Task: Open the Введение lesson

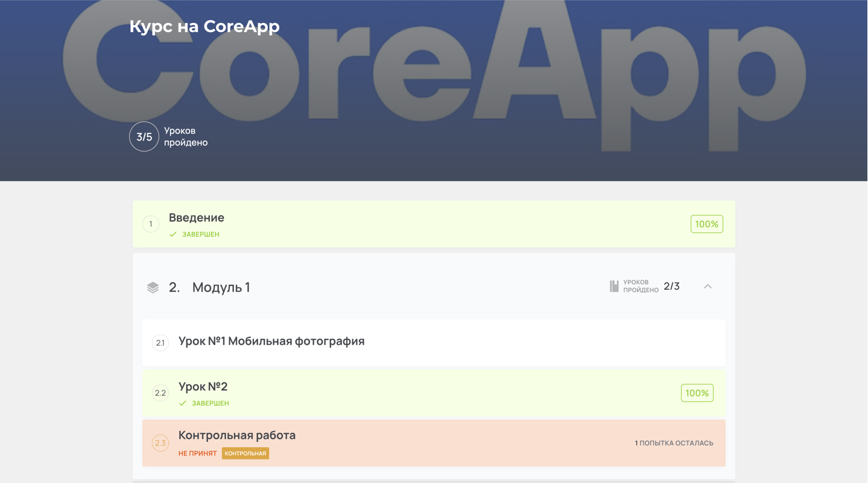Action: pos(434,224)
